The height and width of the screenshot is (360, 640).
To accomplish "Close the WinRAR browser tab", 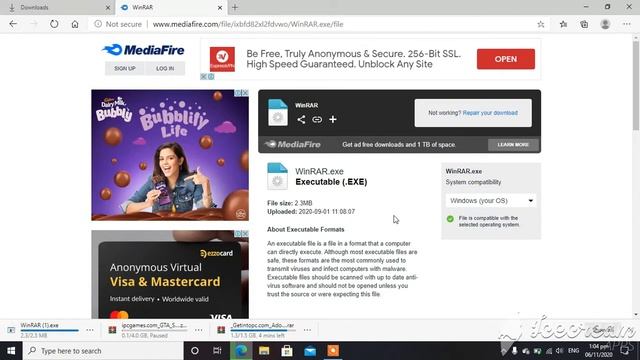I will coord(220,7).
